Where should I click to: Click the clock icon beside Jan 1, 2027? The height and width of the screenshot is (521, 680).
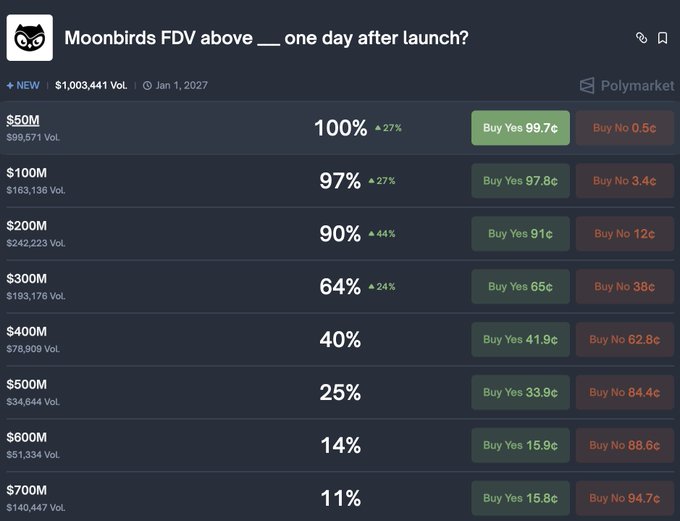point(147,86)
